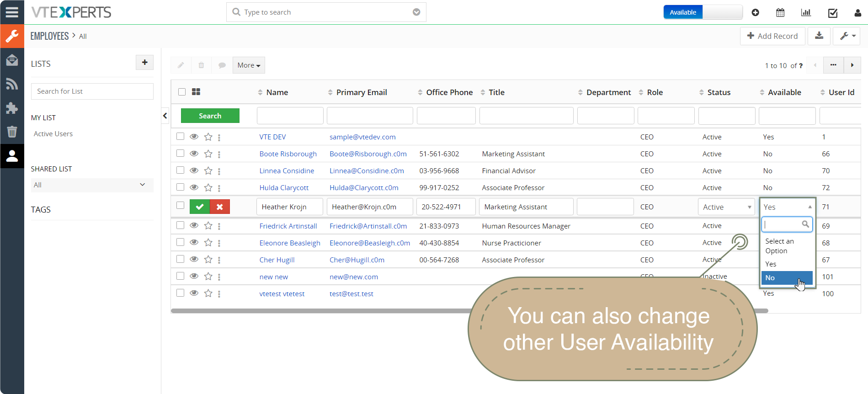Screen dimensions: 868x394
Task: Focus the dropdown filter search box
Action: pyautogui.click(x=787, y=224)
